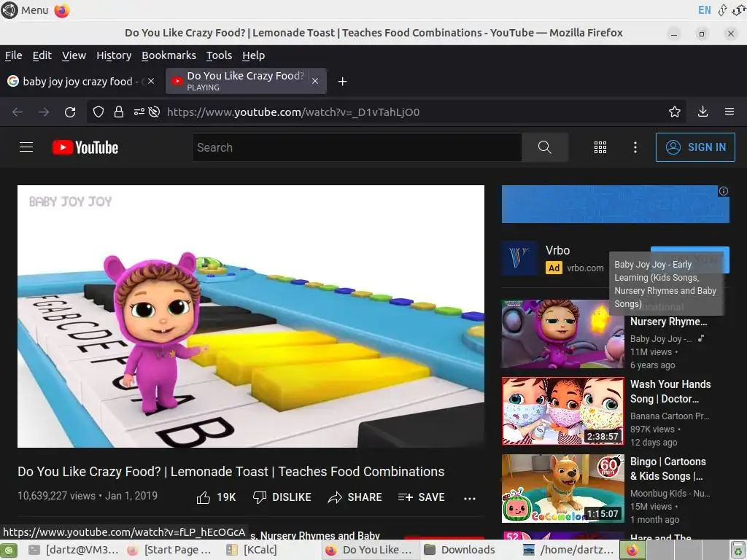Click the Banana Cartoon channel name
The height and width of the screenshot is (560, 747).
670,416
